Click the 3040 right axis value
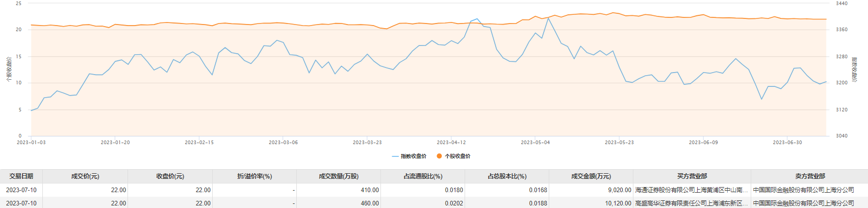The image size is (868, 208). pyautogui.click(x=841, y=136)
